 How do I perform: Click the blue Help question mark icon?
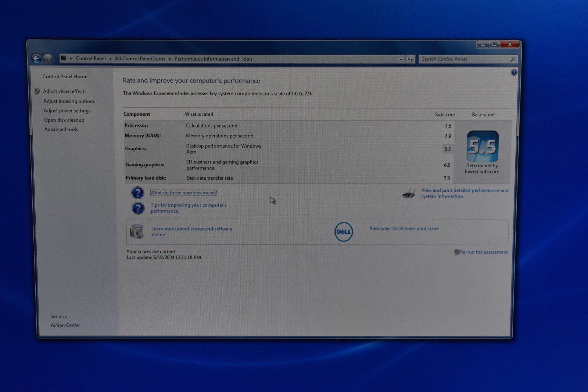(x=513, y=72)
